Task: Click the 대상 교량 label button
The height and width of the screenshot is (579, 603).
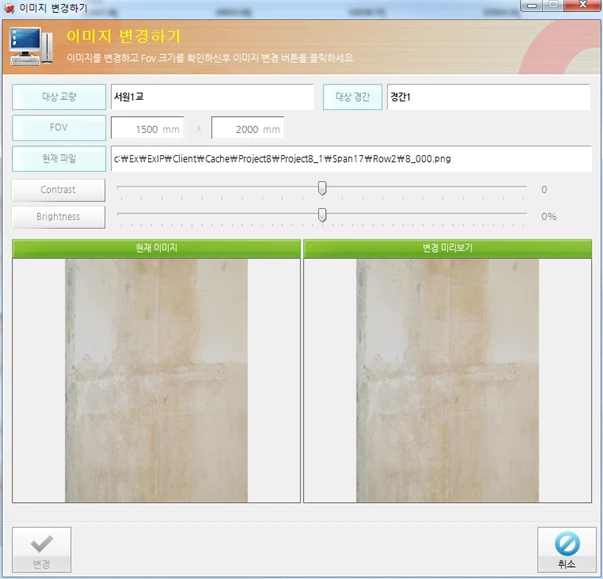Action: tap(59, 97)
